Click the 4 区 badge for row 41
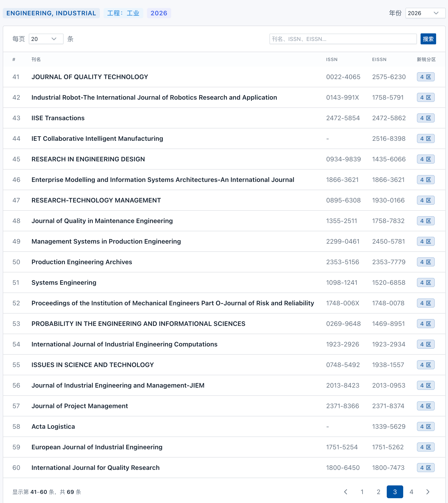This screenshot has height=503, width=448. 426,77
